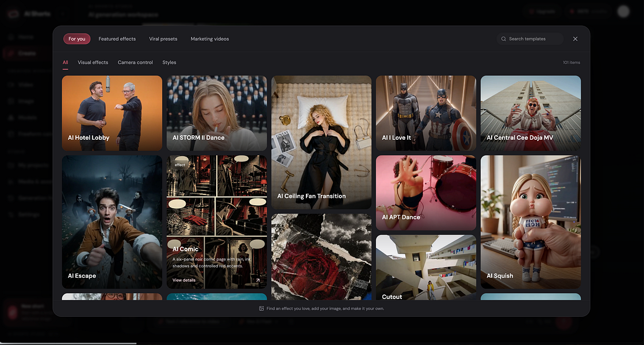
Task: Filter by Visual effects
Action: point(93,63)
